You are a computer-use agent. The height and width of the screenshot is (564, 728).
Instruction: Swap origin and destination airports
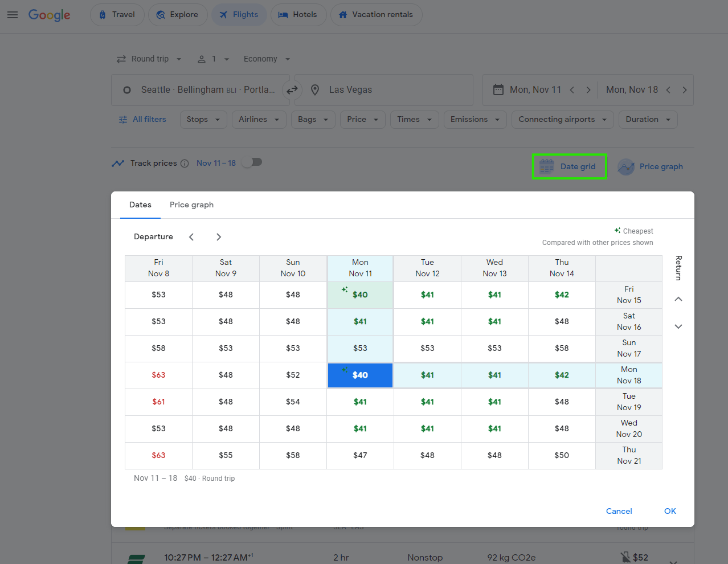click(292, 90)
